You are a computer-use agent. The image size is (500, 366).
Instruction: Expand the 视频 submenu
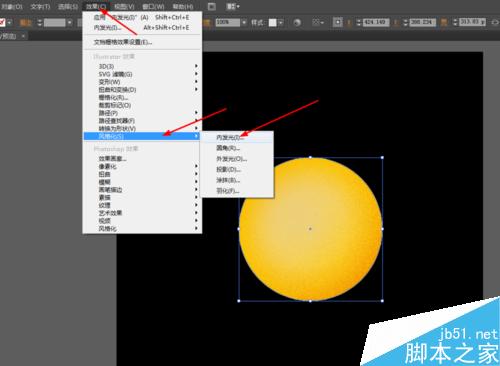click(142, 221)
